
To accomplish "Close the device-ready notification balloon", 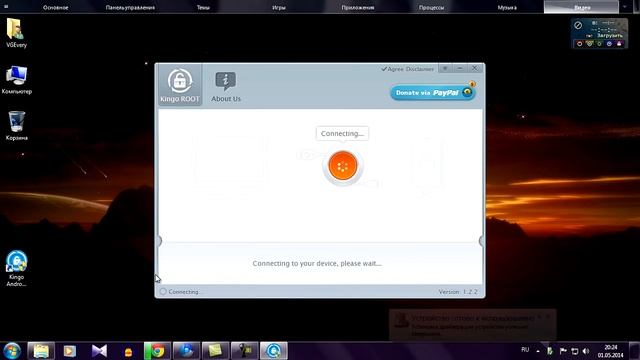I will pos(548,317).
